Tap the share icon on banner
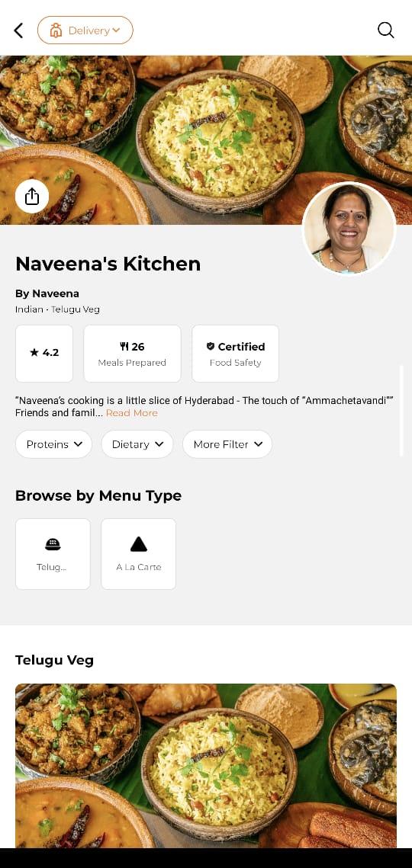 point(32,197)
